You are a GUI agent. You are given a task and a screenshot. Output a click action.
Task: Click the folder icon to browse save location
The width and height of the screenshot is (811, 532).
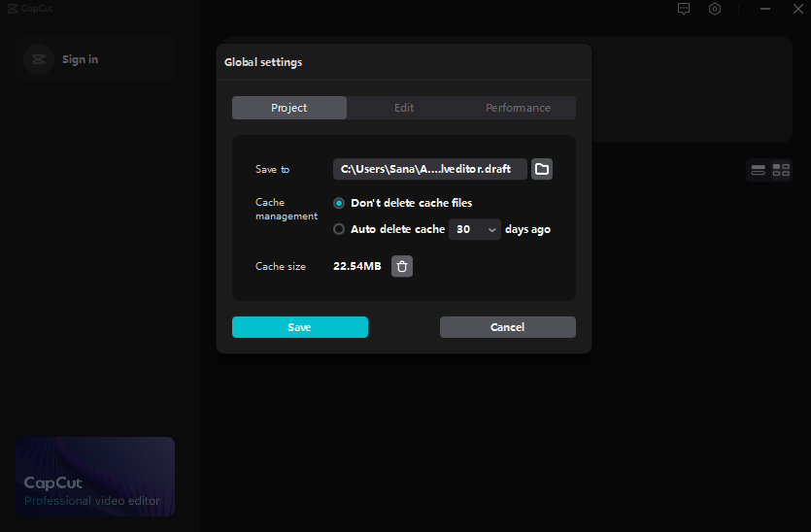click(542, 169)
